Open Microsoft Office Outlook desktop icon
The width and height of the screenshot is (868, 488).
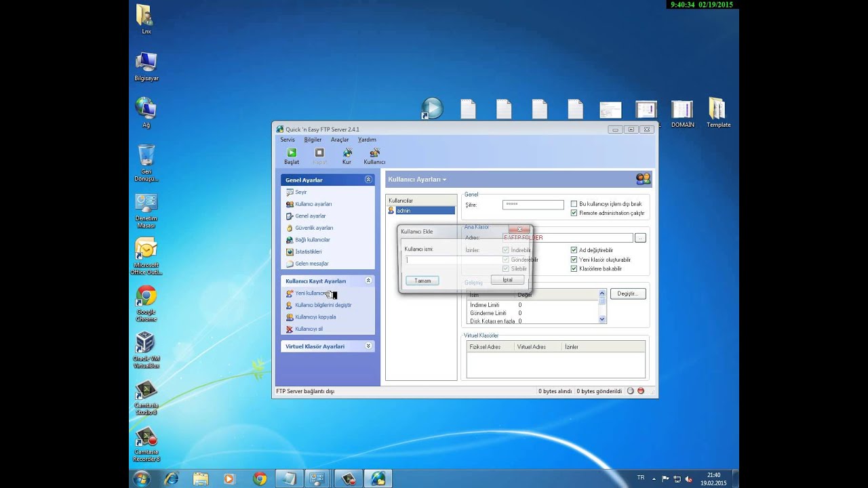tap(146, 257)
